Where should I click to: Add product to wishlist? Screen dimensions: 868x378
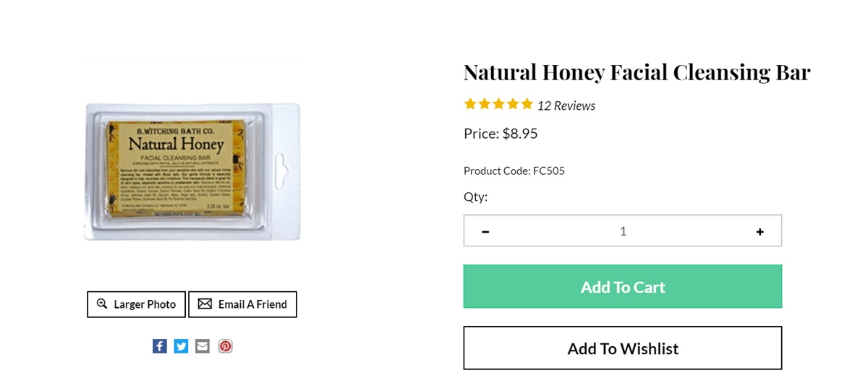coord(623,348)
